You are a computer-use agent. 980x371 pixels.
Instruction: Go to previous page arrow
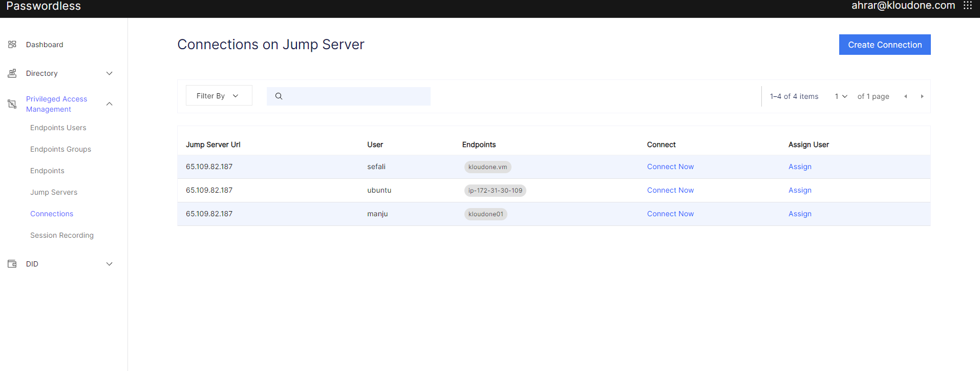[905, 96]
